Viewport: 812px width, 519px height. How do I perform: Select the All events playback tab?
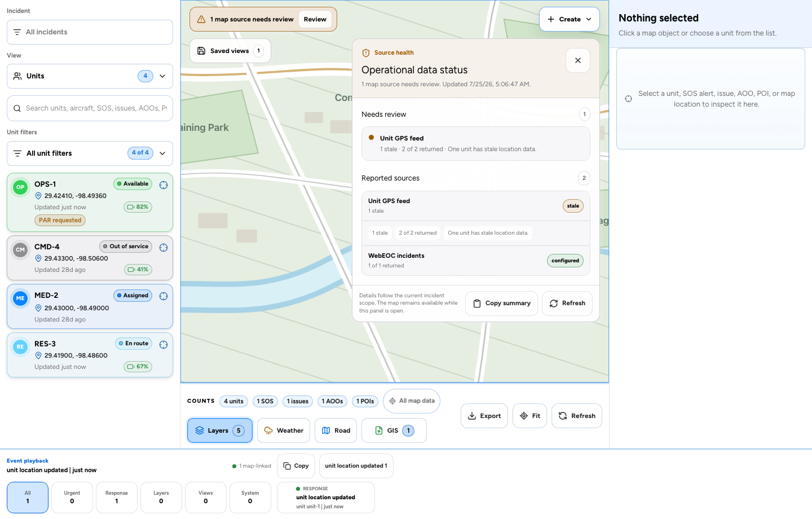pos(28,498)
